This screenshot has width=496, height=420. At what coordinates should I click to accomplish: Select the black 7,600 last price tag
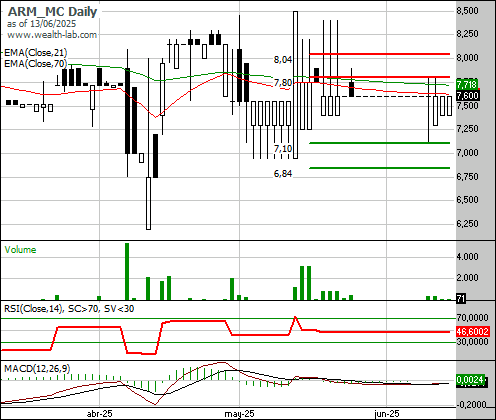coord(468,96)
